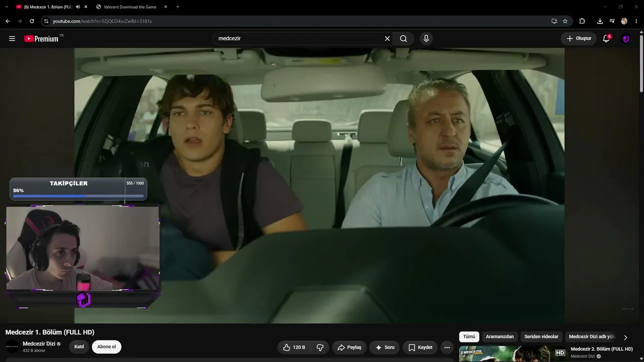644x362 pixels.
Task: Mute the Medcezir tab audio speaker icon
Action: (77, 7)
